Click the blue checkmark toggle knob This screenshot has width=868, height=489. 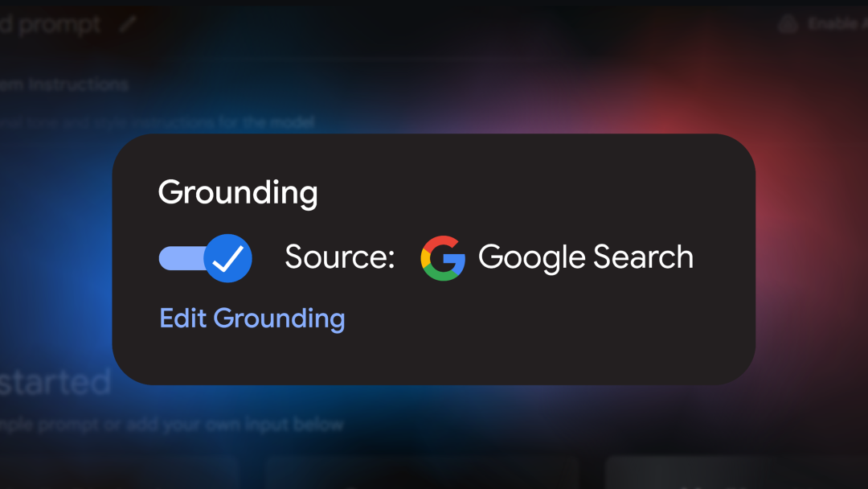pyautogui.click(x=228, y=258)
